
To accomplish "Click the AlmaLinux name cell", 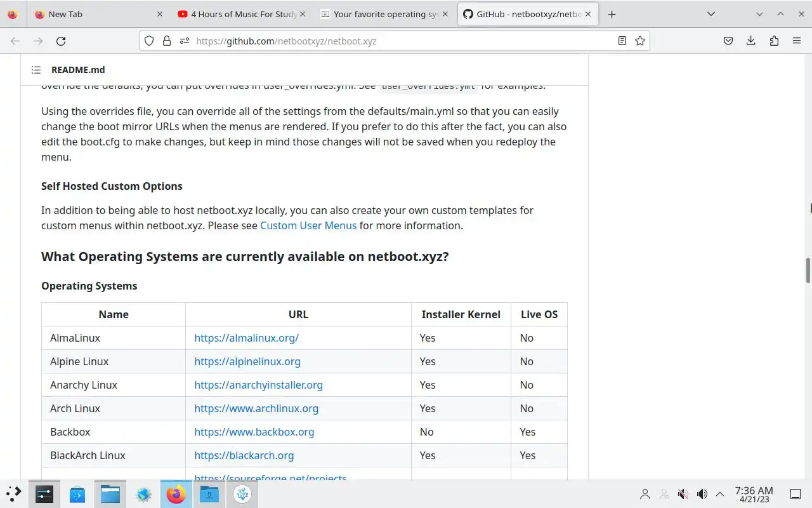I will coord(114,338).
